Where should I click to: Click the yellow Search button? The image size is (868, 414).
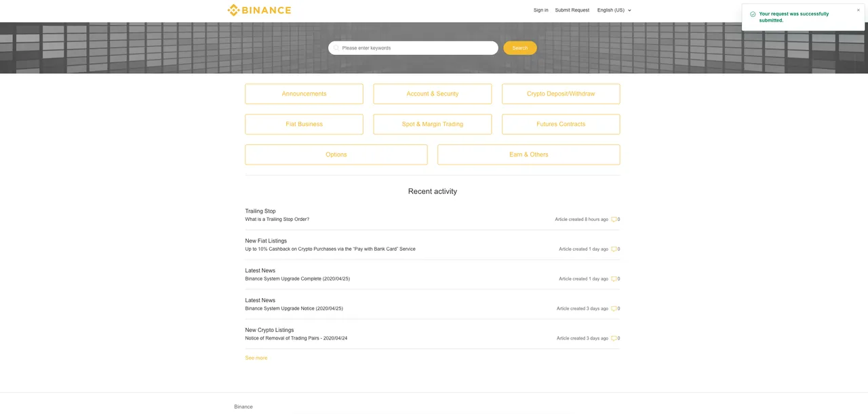tap(520, 48)
